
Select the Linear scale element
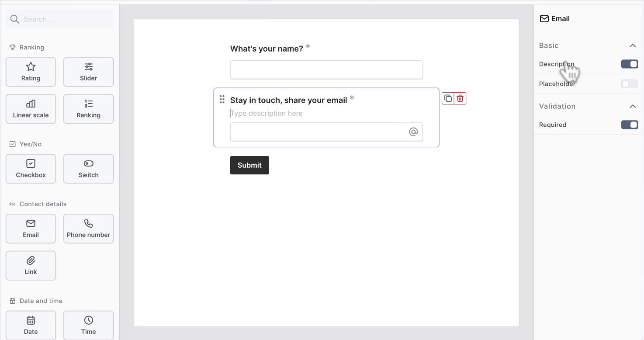[x=31, y=109]
